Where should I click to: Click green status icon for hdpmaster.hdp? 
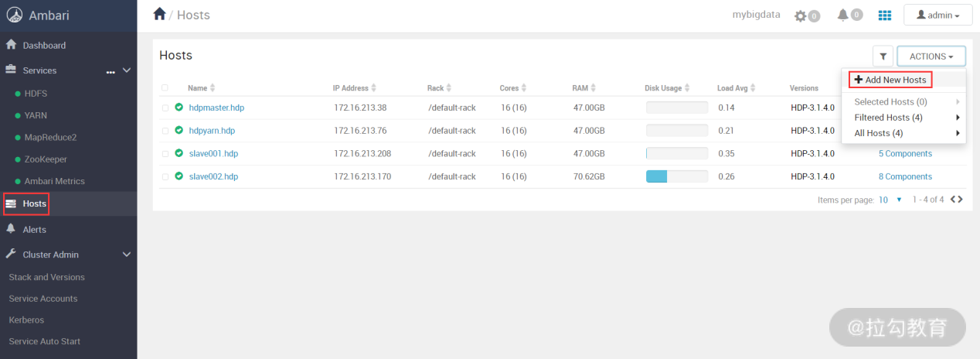pos(179,108)
